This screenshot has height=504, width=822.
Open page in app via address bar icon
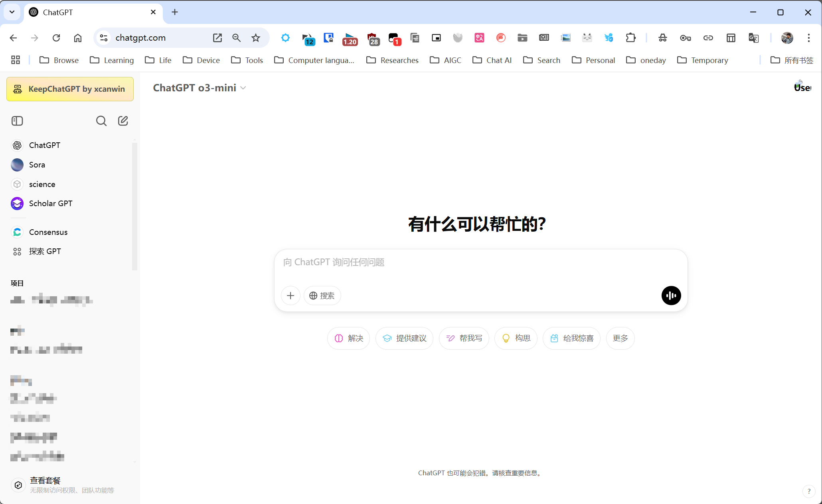tap(217, 38)
